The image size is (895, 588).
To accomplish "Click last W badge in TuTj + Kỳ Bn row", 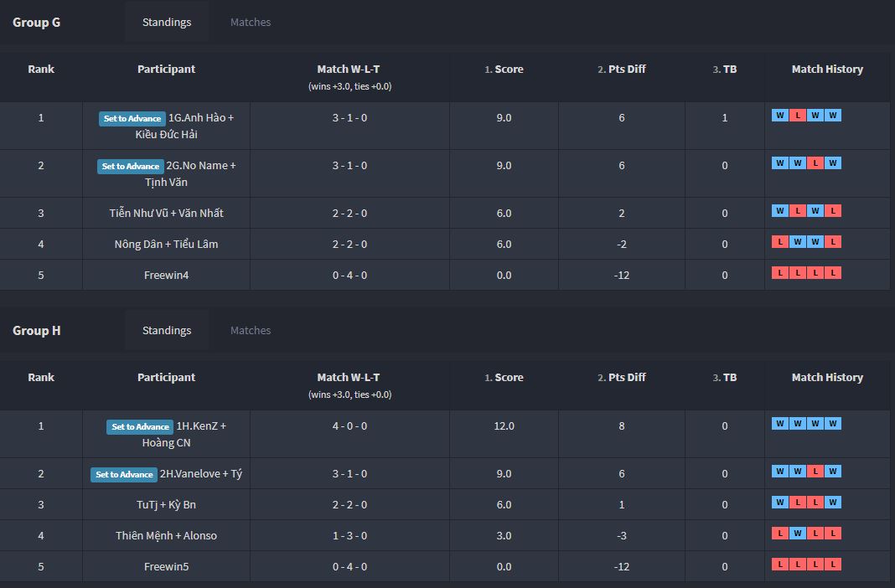I will point(833,502).
